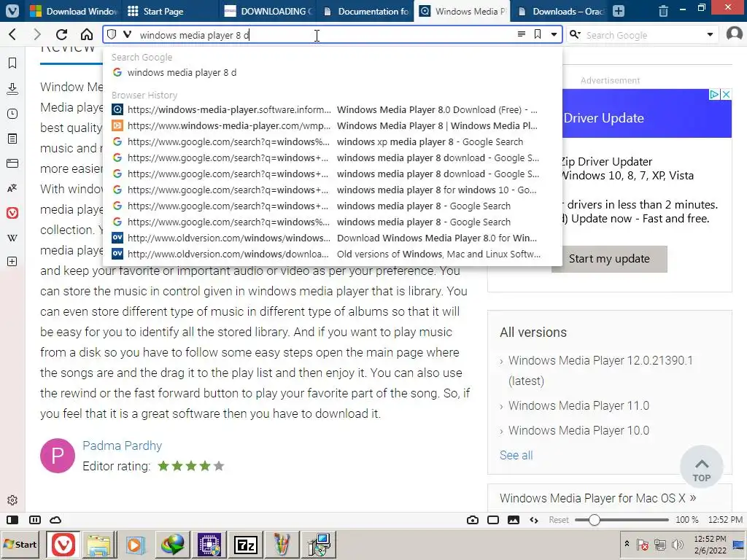Reload the current page
The image size is (747, 560).
coord(61,34)
